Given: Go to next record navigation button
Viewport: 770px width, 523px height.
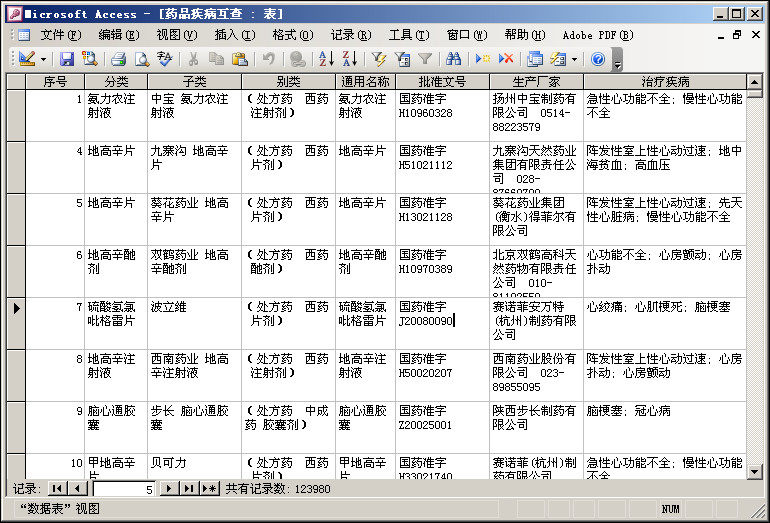Looking at the screenshot, I should [x=168, y=489].
